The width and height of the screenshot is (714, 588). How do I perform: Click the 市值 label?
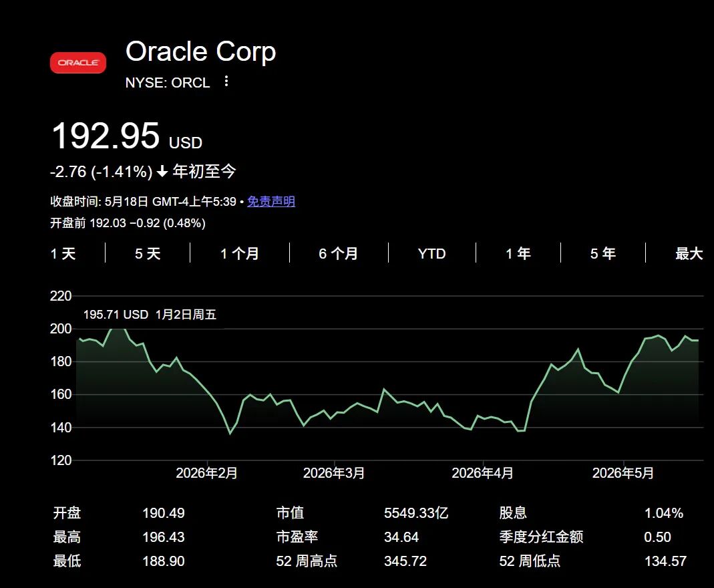pyautogui.click(x=290, y=513)
